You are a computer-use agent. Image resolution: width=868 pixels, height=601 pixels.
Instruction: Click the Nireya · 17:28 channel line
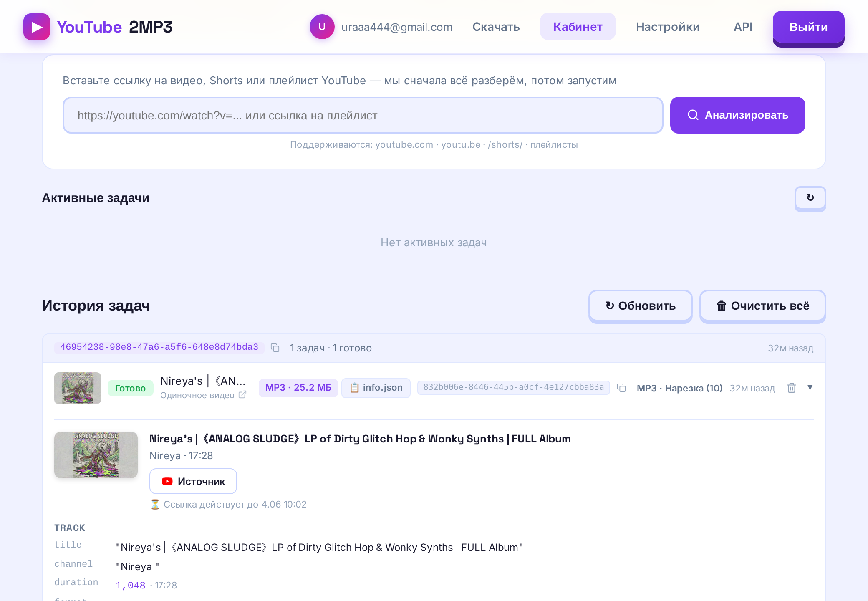(181, 455)
